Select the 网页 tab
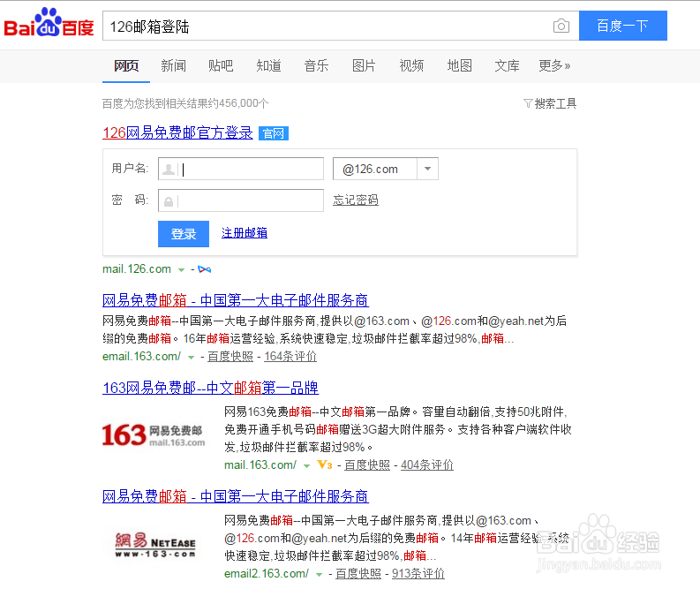Image resolution: width=700 pixels, height=589 pixels. [126, 65]
